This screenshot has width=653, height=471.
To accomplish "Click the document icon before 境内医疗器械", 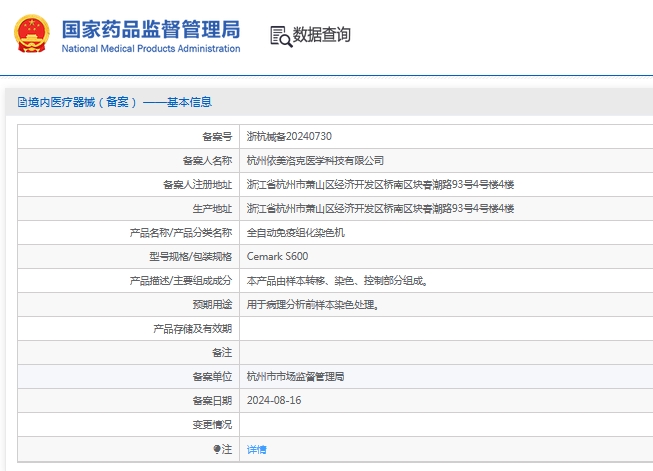I will tap(22, 102).
